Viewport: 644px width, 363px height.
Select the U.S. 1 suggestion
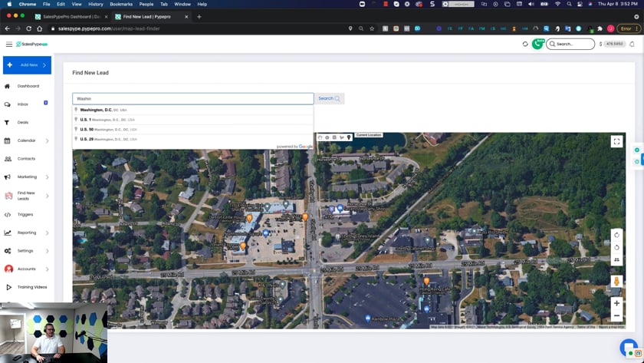[193, 120]
